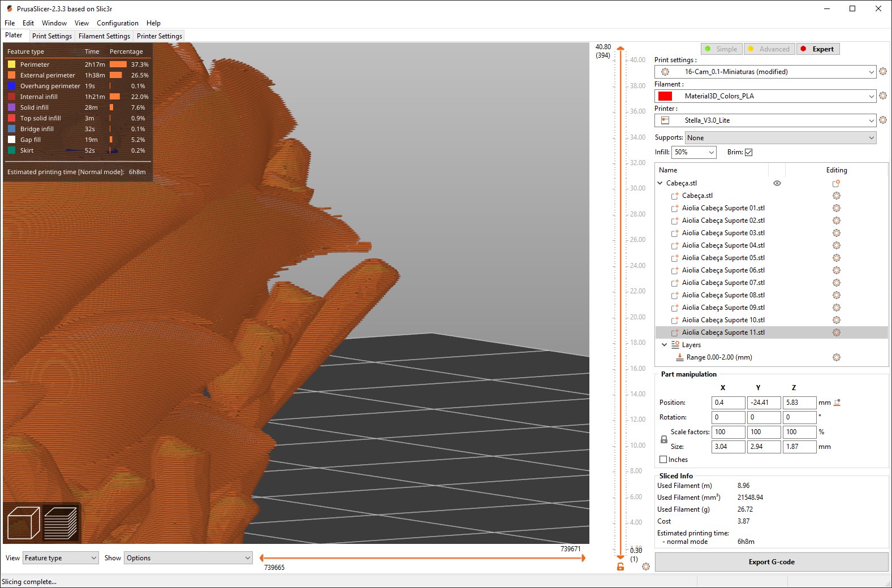
Task: Click the Position X input field
Action: tap(728, 403)
